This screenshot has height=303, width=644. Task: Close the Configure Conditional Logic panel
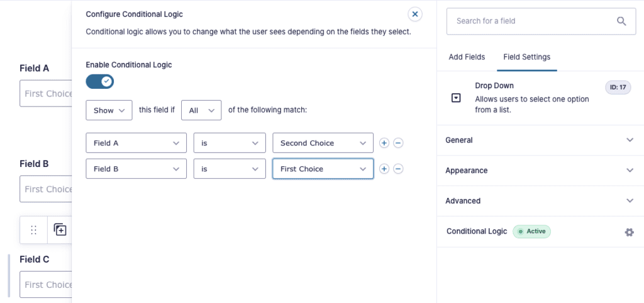click(414, 14)
